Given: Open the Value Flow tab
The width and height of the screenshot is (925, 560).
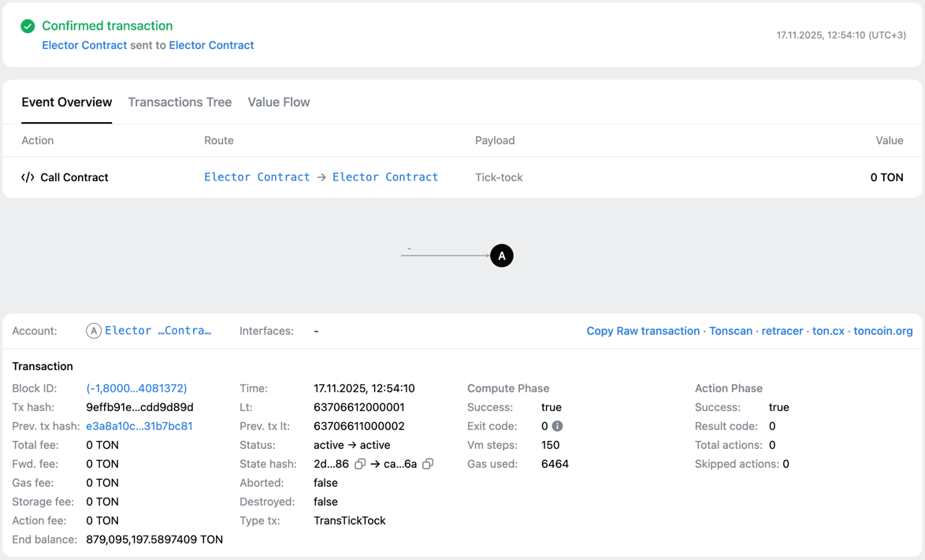Looking at the screenshot, I should pyautogui.click(x=278, y=102).
